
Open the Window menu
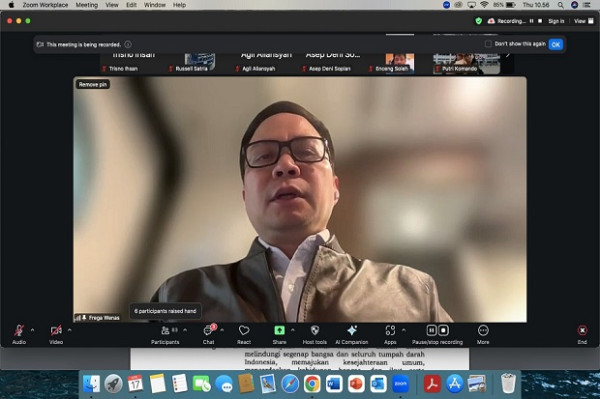coord(155,5)
